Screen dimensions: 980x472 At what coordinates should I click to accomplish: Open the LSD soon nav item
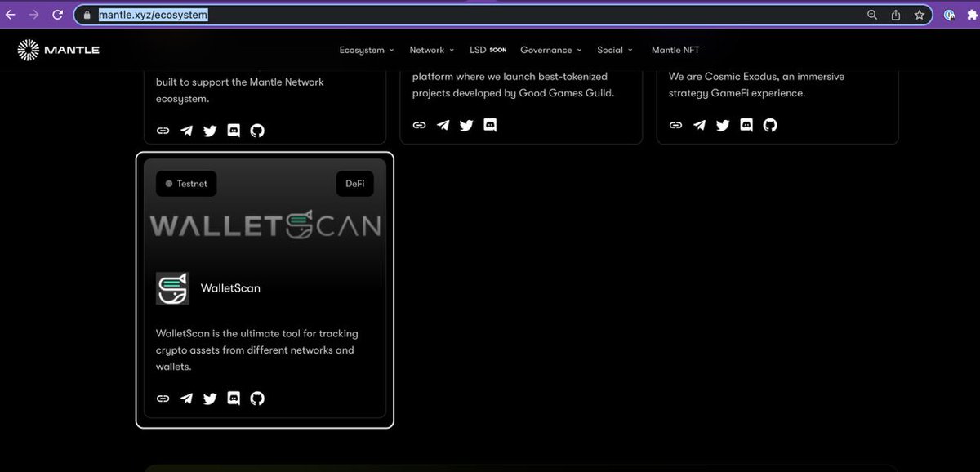(x=488, y=50)
